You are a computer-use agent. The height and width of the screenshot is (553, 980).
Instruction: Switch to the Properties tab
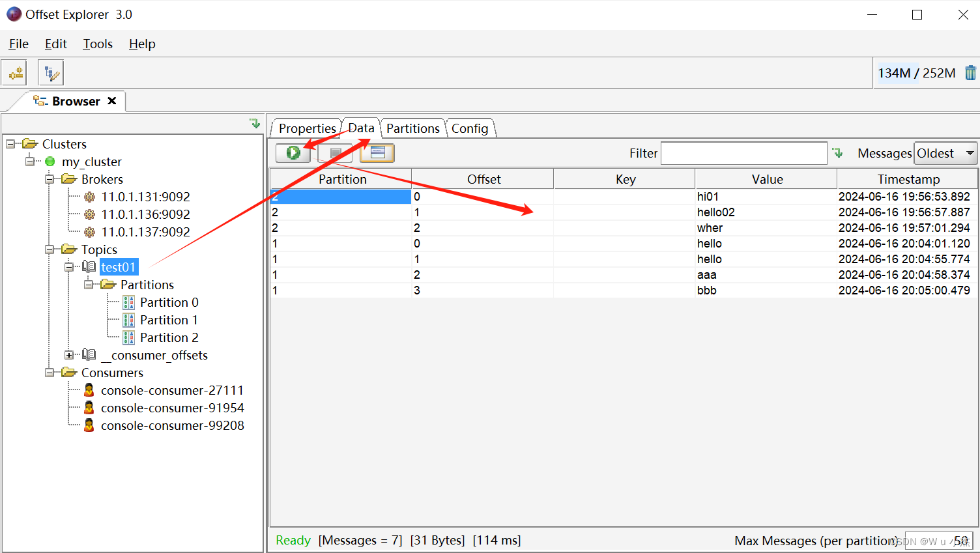click(307, 128)
